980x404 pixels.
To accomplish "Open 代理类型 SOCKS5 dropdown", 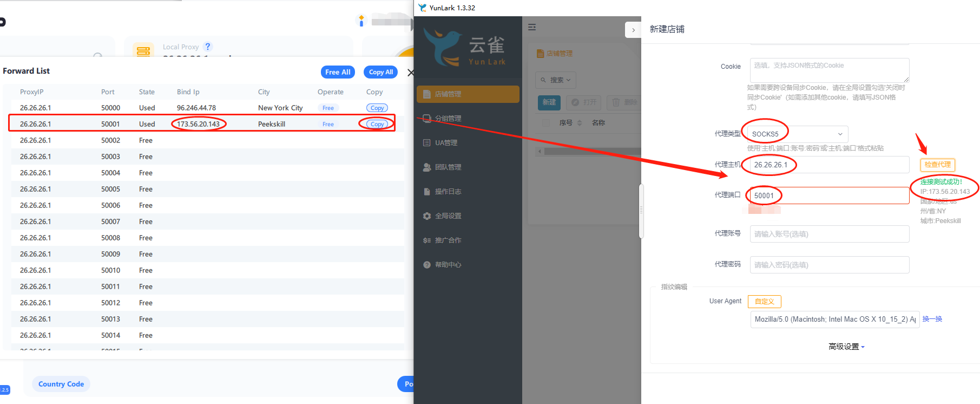I will 798,134.
